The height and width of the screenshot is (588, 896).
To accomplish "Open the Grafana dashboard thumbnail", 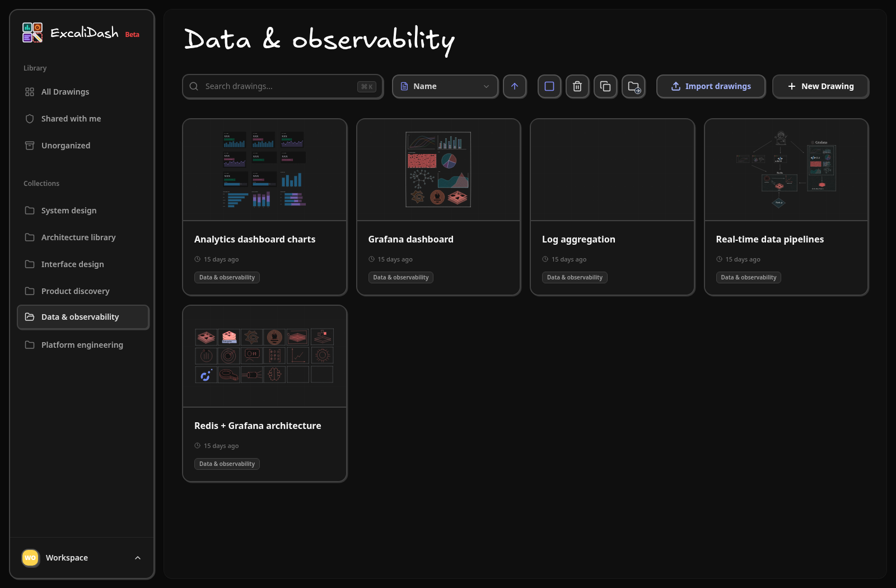I will click(438, 170).
